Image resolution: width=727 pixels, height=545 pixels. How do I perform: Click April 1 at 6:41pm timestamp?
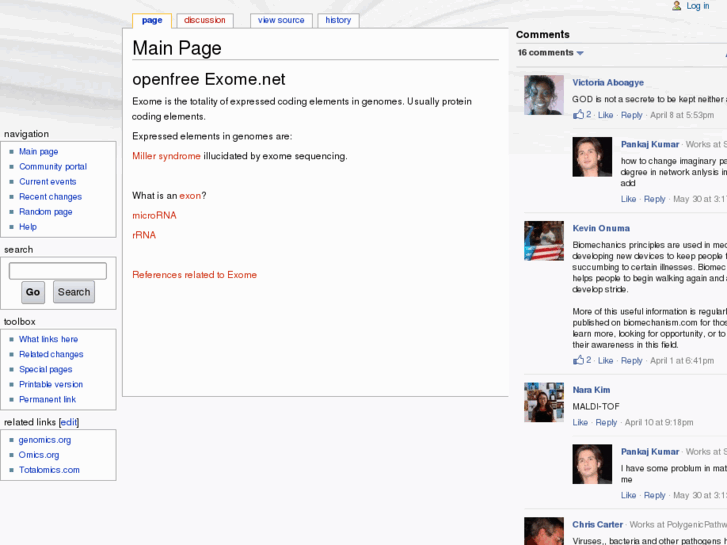click(x=682, y=360)
